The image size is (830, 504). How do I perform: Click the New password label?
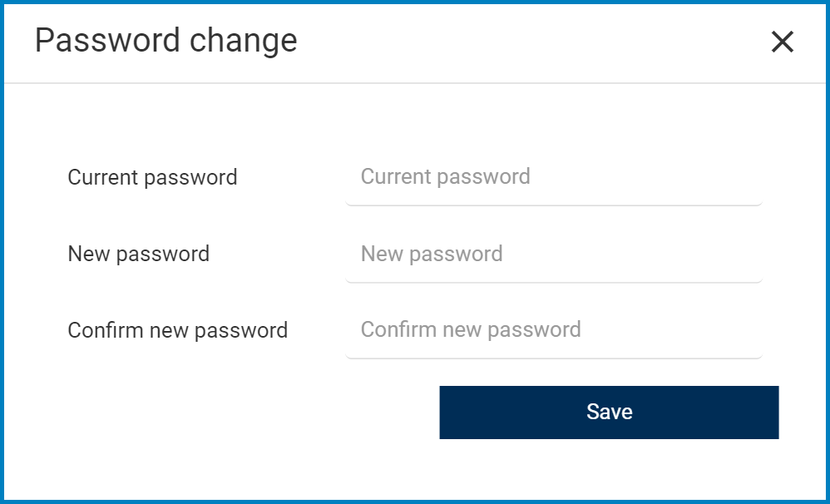tap(138, 254)
